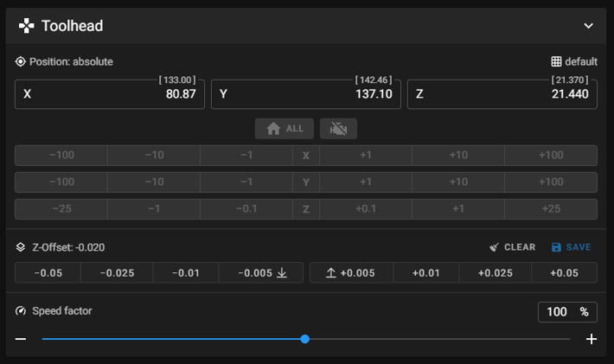Click the Speed factor slider handle
Viewport: 614px width, 364px height.
(x=305, y=339)
